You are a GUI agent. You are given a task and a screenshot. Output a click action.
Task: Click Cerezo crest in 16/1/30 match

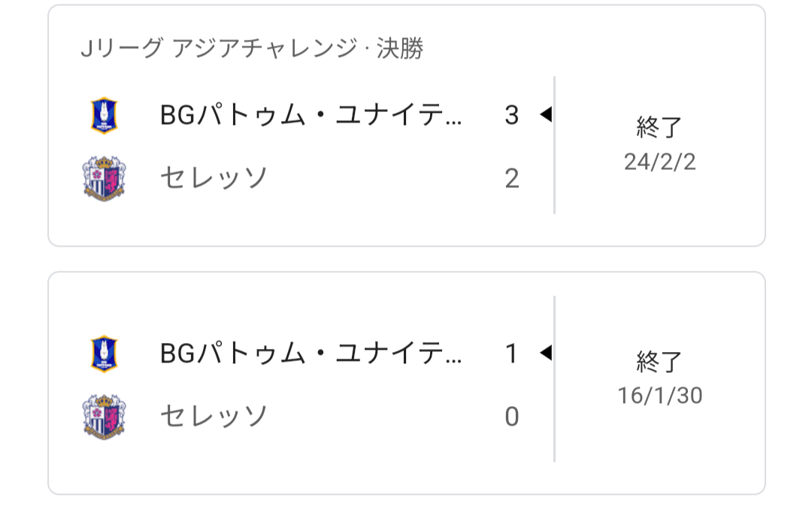click(104, 417)
